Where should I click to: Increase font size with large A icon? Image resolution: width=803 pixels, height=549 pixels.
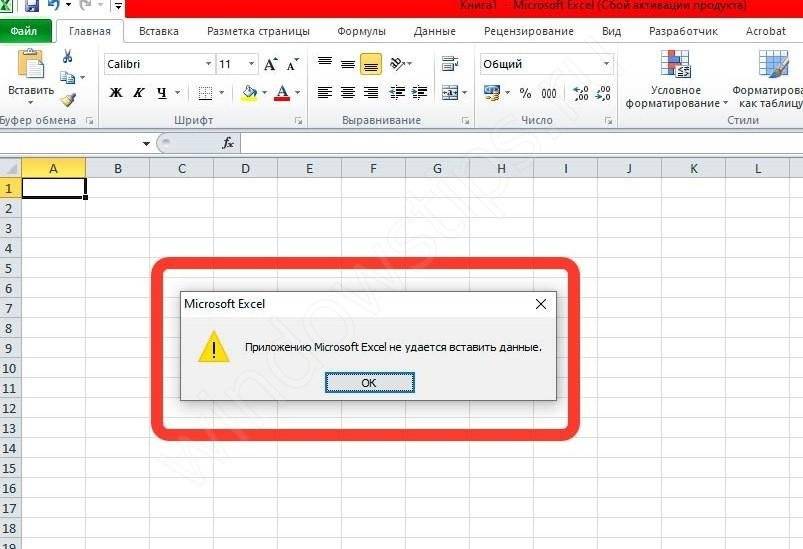pyautogui.click(x=270, y=65)
